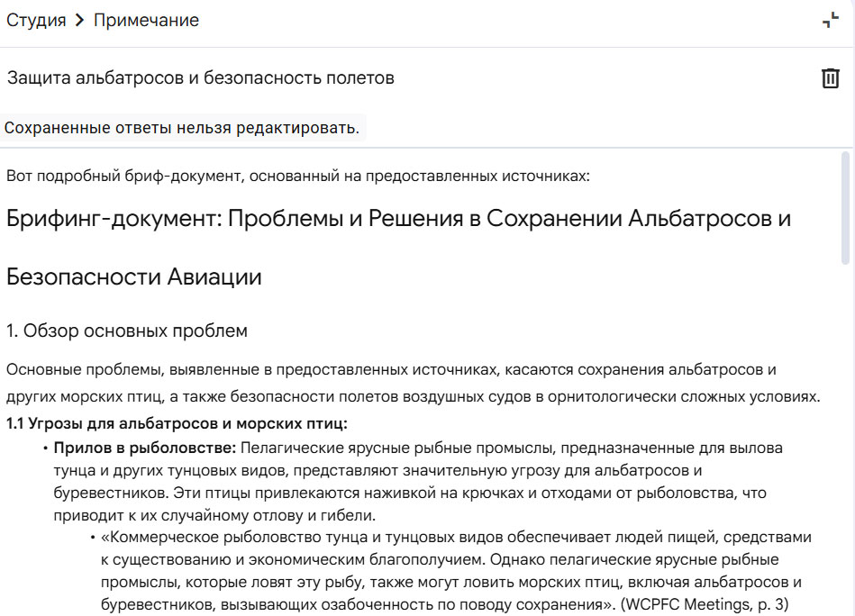Click the vertical scrollbar of the note
Screen dimensions: 855x616
[x=846, y=207]
